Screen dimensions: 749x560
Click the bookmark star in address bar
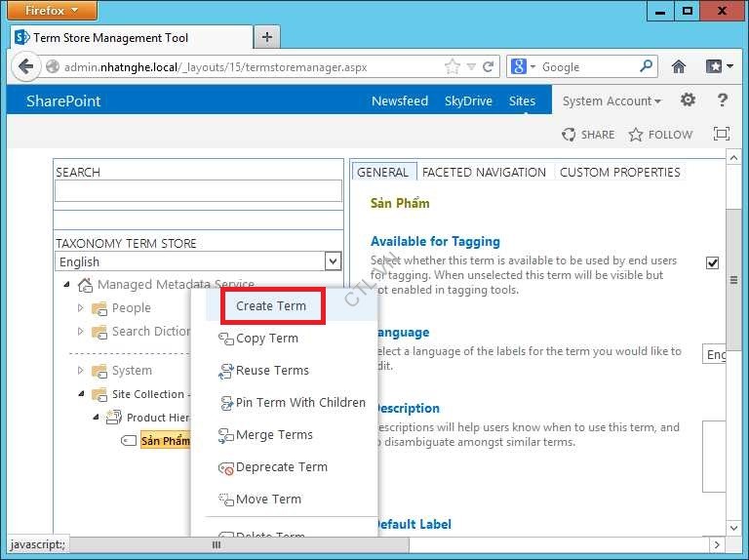click(x=452, y=67)
